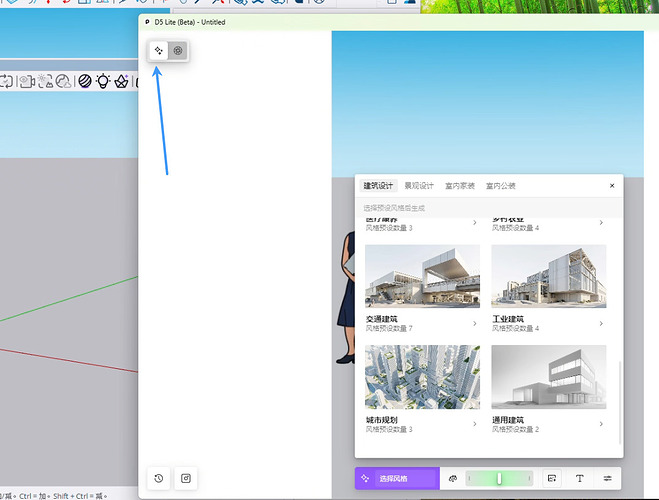Image resolution: width=659 pixels, height=500 pixels.
Task: Click the striped sphere icon in D5 toolbar
Action: pos(85,81)
